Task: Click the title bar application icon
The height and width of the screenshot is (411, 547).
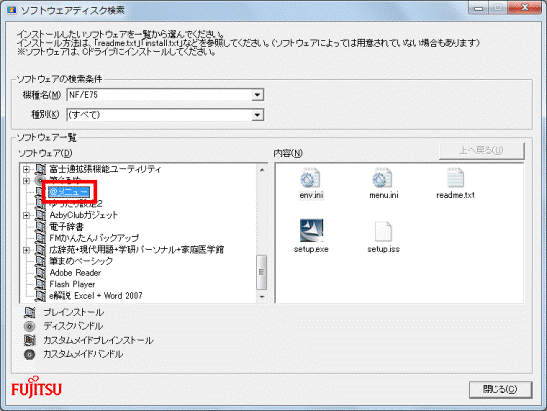Action: pos(12,10)
